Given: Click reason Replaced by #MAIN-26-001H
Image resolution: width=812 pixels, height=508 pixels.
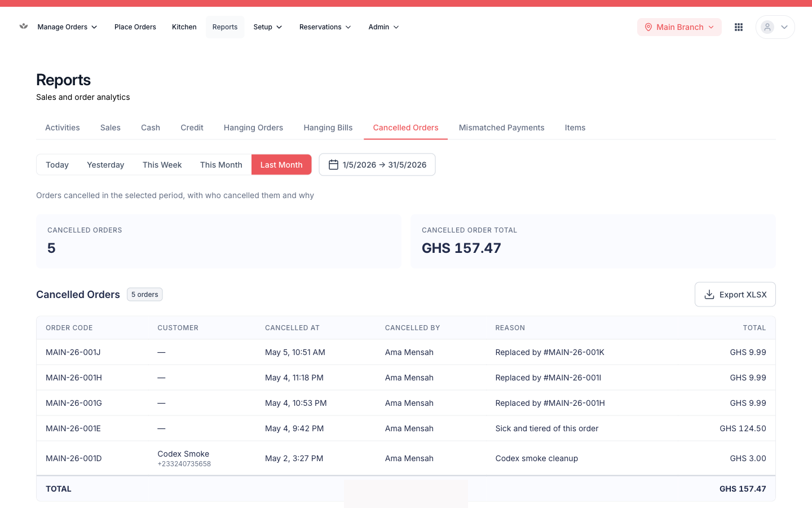Looking at the screenshot, I should [550, 403].
